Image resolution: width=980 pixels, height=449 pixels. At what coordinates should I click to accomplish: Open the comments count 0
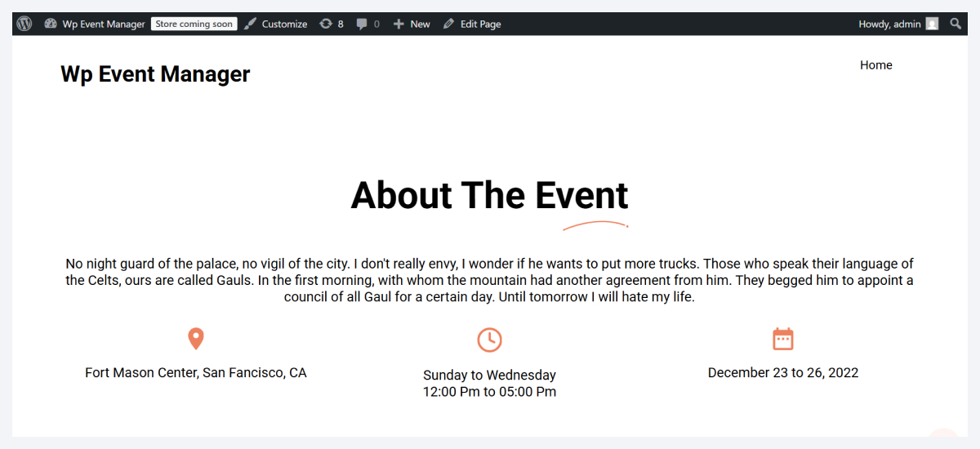pyautogui.click(x=376, y=24)
